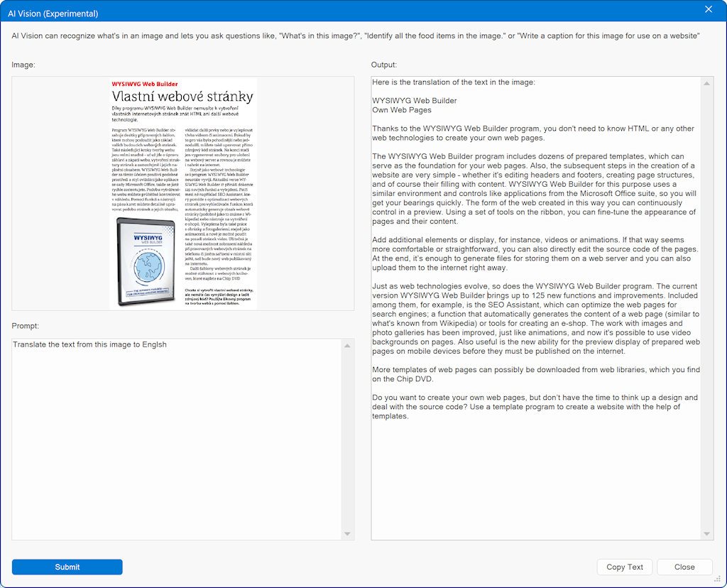
Task: Click the magazine page image preview
Action: tap(183, 193)
